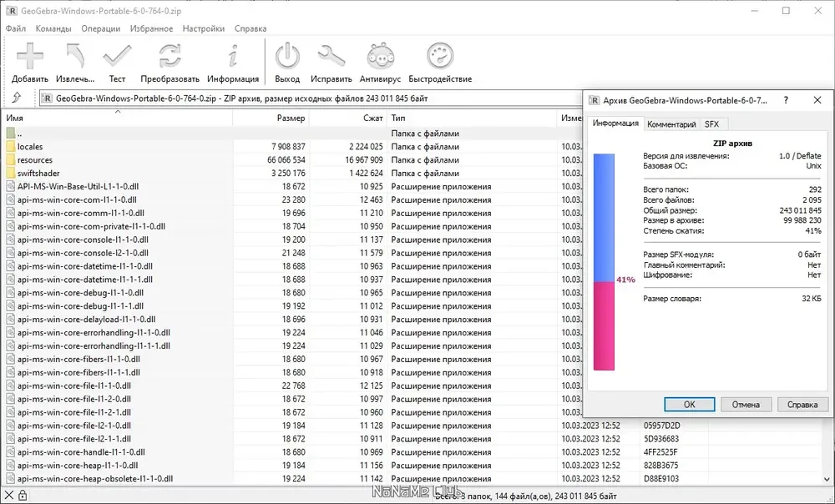Select the api-ms-win-core-file-l2-1-1.dll file
Viewport: 835px width, 504px height.
pos(74,439)
